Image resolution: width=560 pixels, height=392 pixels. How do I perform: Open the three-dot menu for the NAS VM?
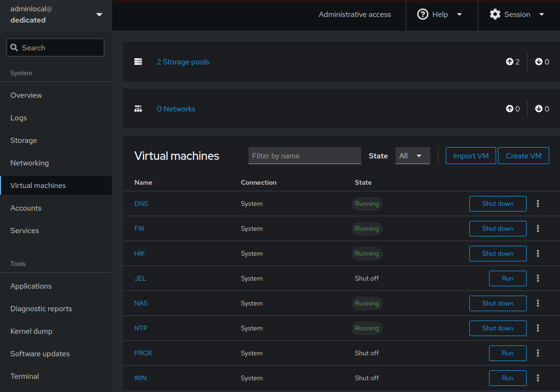[538, 303]
